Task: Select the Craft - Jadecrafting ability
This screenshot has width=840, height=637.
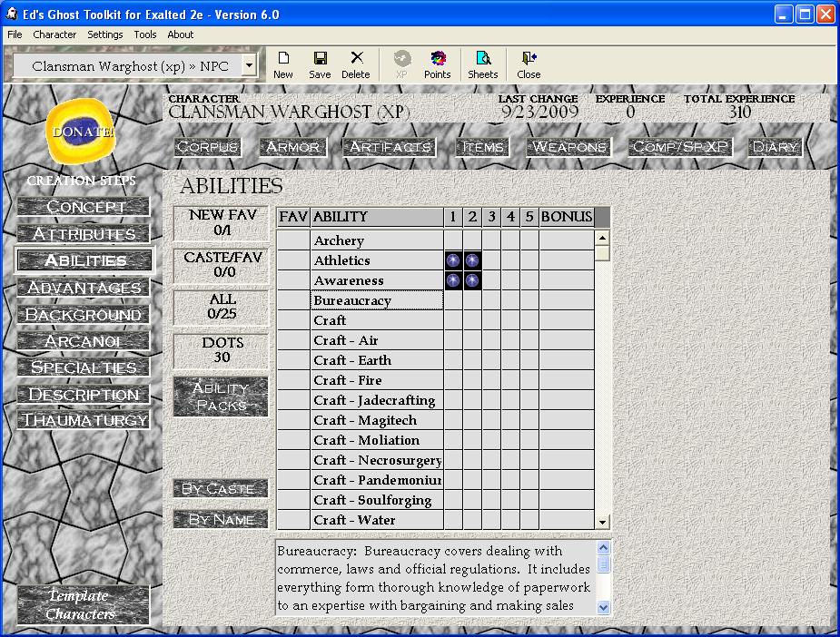Action: (378, 400)
